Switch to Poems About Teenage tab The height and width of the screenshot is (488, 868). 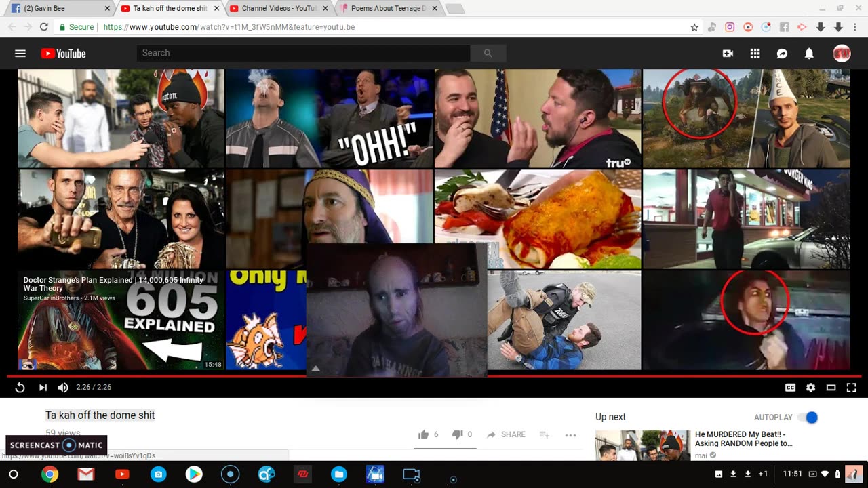[388, 8]
